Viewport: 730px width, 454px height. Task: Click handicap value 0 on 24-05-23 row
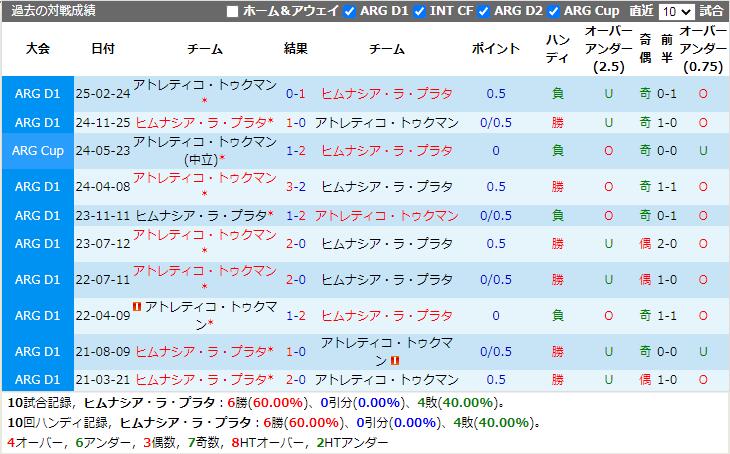pyautogui.click(x=496, y=151)
